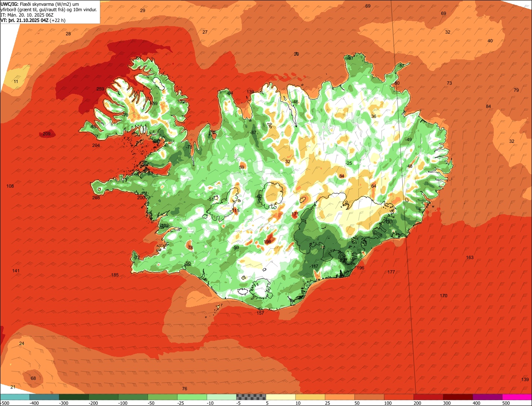Click the map value 171 in central Iceland
The width and height of the screenshot is (532, 406).
point(295,214)
